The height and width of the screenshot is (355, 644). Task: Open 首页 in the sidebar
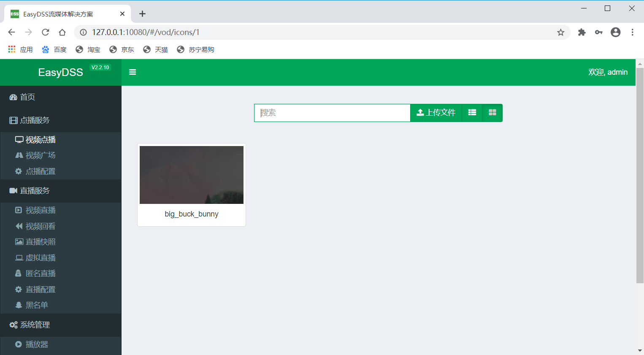[x=61, y=97]
